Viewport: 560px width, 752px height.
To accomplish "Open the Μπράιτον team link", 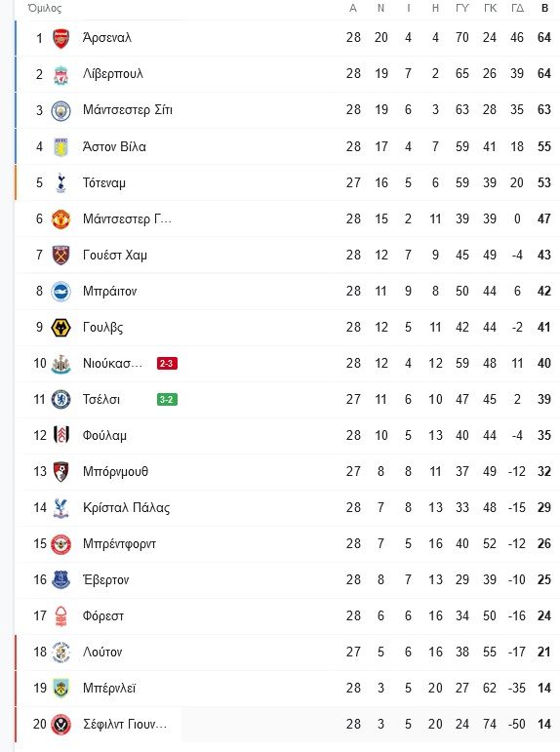I will click(110, 291).
